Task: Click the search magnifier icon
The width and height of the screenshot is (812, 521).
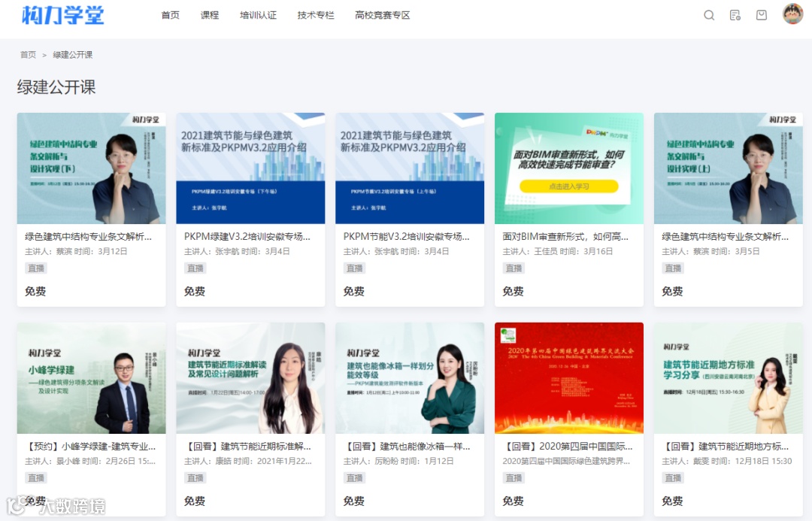Action: coord(709,16)
